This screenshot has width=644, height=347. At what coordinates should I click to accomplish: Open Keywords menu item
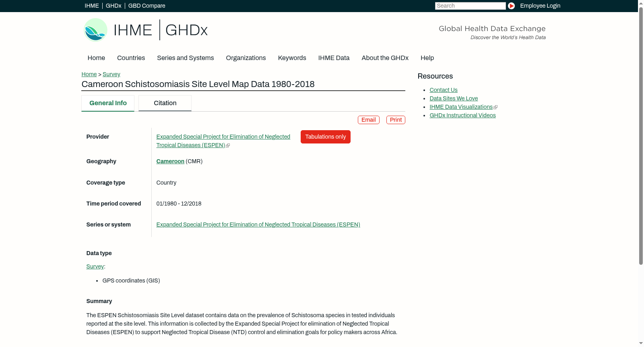(292, 58)
